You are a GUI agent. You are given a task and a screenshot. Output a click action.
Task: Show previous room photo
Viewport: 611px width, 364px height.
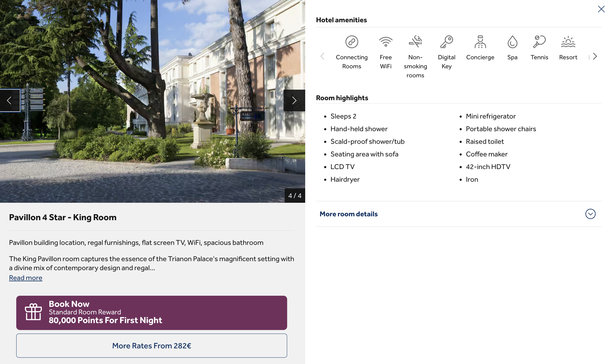click(x=10, y=100)
